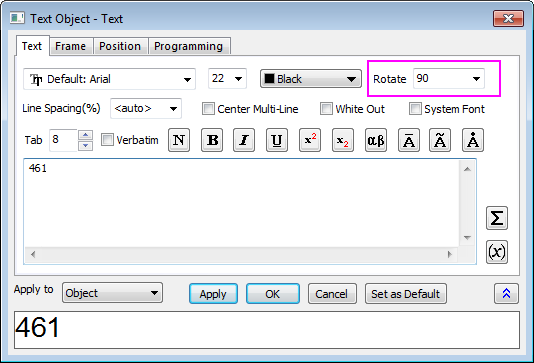The width and height of the screenshot is (534, 363).
Task: Add tilde accent to text
Action: tap(440, 140)
